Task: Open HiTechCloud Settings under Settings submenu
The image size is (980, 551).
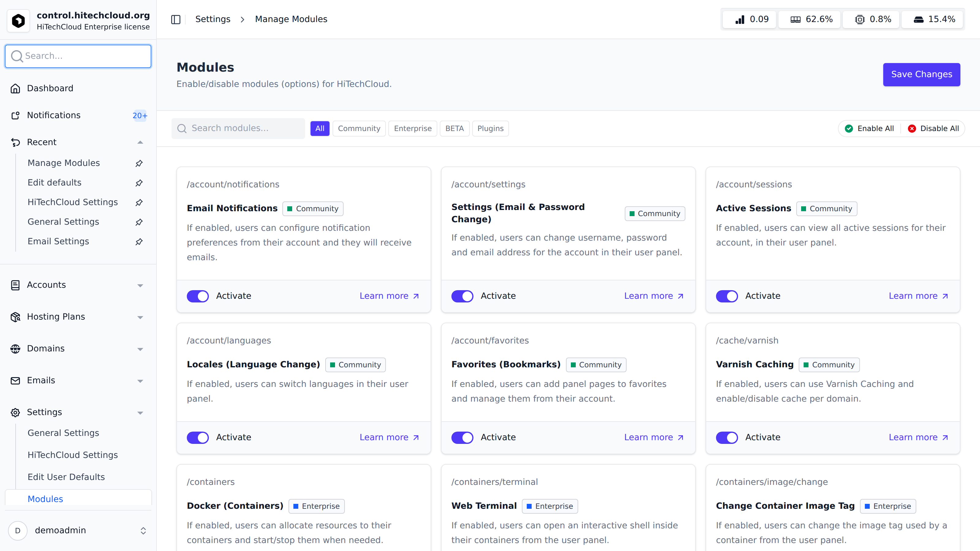Action: [73, 455]
